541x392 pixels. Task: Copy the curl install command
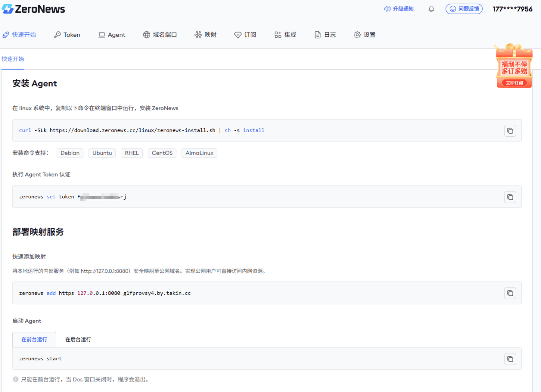point(510,131)
